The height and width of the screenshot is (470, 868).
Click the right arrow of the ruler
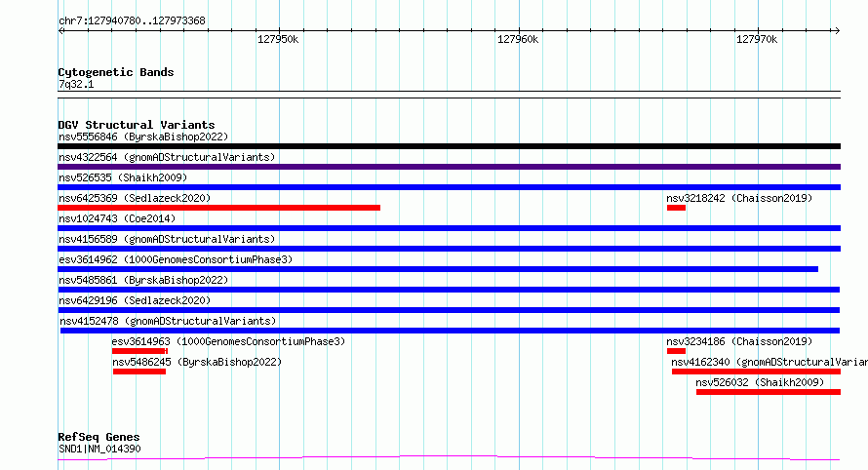pos(837,31)
